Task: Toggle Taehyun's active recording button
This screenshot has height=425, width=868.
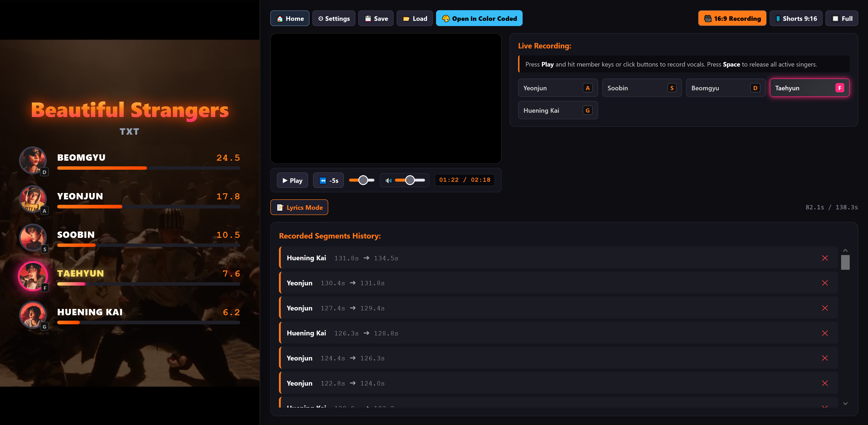Action: tap(810, 88)
